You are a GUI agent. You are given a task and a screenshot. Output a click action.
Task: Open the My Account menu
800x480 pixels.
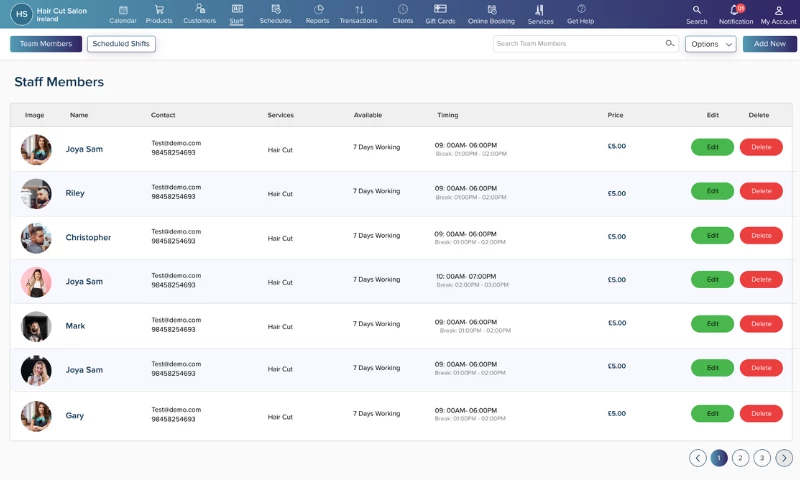pos(778,10)
